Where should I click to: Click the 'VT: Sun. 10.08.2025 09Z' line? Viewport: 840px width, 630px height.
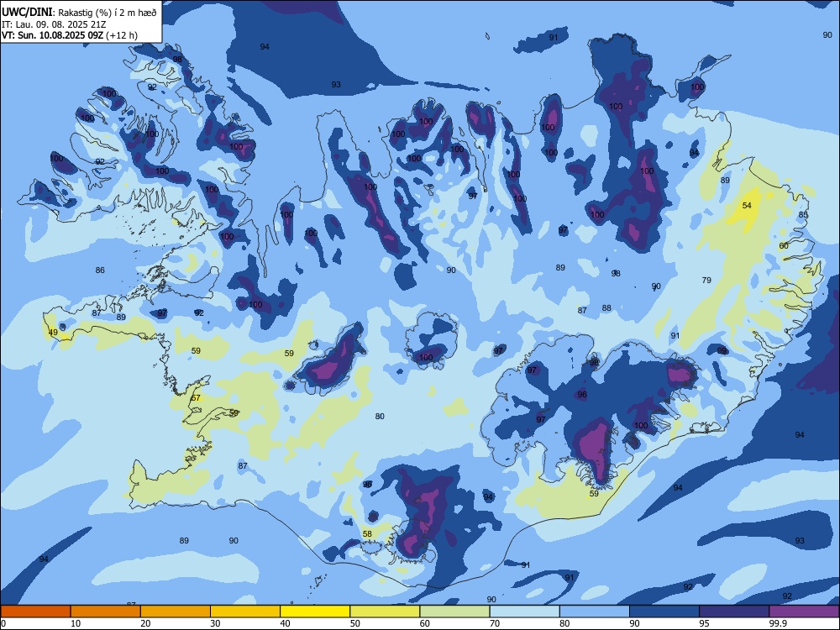click(53, 35)
